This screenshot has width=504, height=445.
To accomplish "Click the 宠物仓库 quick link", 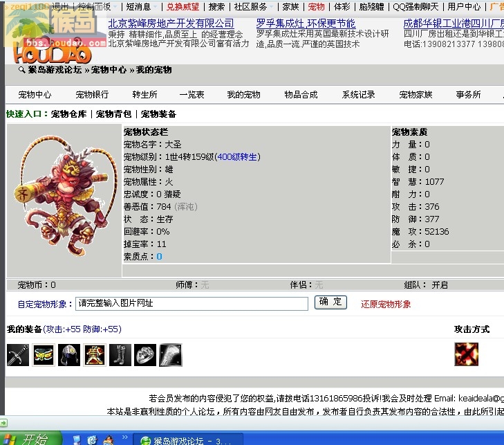I will [68, 114].
